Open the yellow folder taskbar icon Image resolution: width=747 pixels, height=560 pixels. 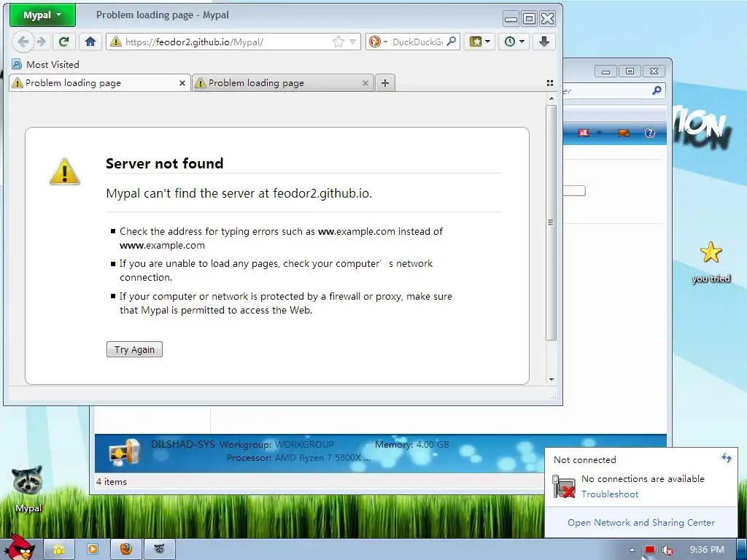(59, 550)
